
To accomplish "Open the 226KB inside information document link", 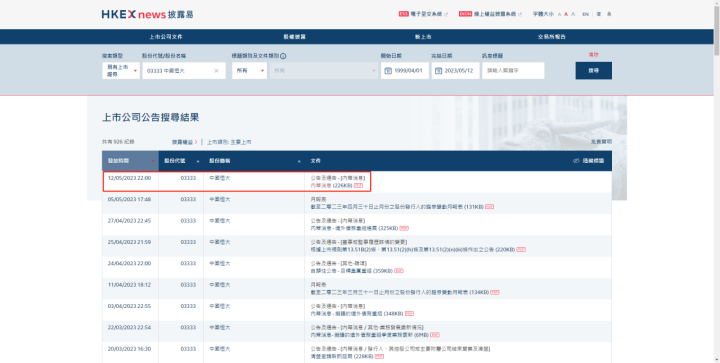I will [332, 185].
